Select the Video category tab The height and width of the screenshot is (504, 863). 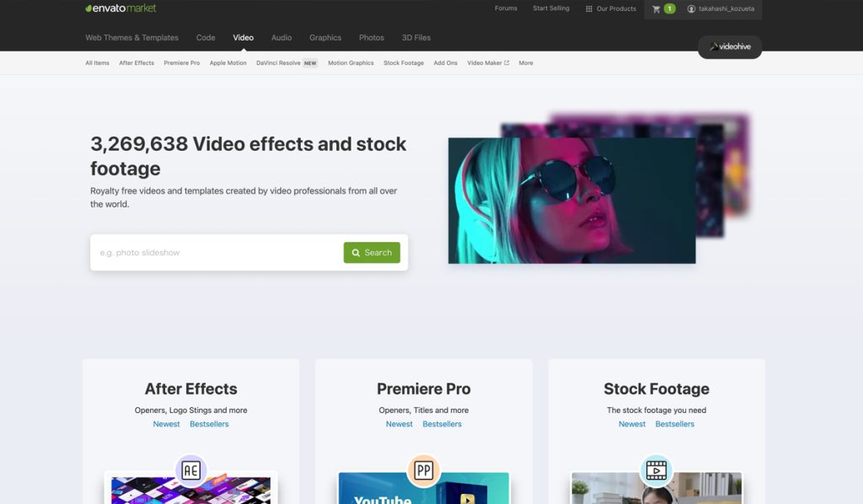coord(243,37)
